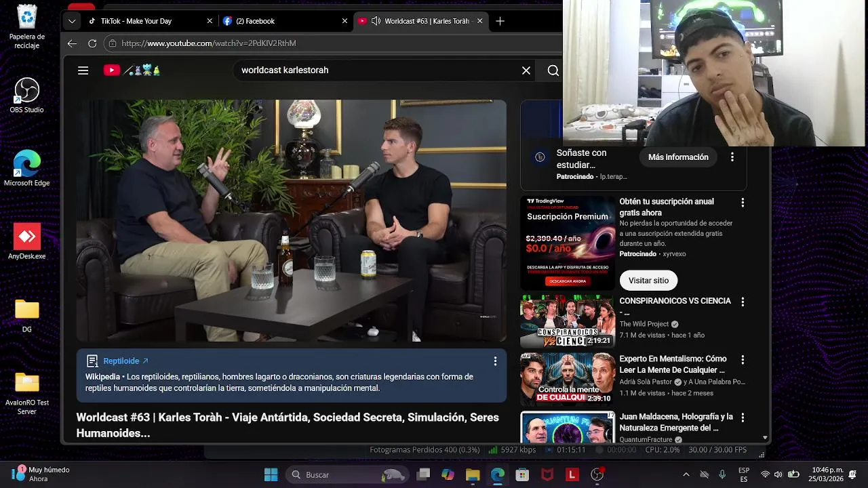The height and width of the screenshot is (488, 868).
Task: Open 'Obtén tu suscripción anual gratis ahora' link
Action: 667,207
